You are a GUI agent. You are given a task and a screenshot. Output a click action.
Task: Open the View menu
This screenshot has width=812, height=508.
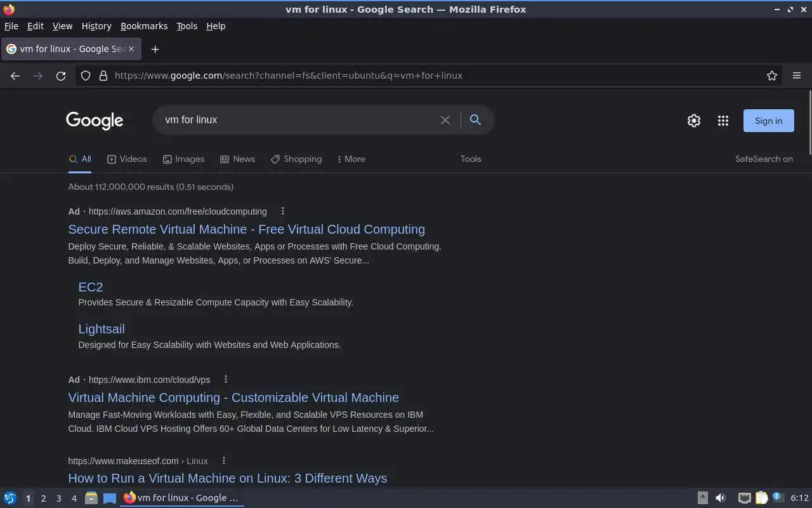(62, 26)
